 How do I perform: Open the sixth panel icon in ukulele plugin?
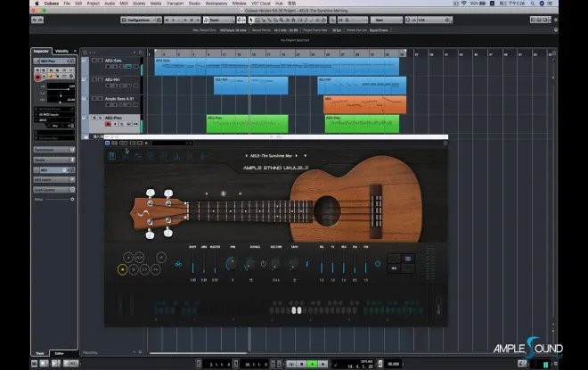176,156
